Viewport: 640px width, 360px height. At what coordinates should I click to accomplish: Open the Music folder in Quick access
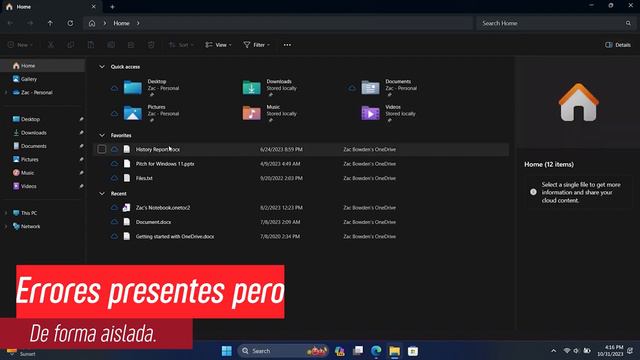[x=270, y=114]
